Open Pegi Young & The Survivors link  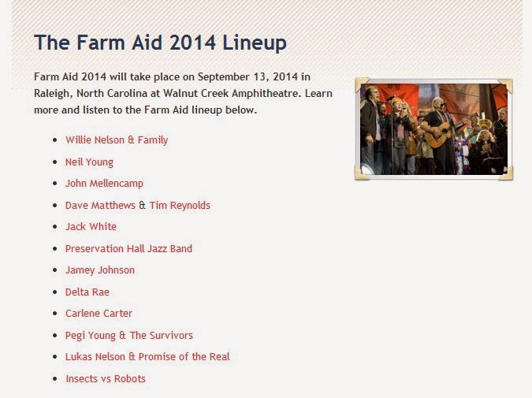pyautogui.click(x=129, y=336)
